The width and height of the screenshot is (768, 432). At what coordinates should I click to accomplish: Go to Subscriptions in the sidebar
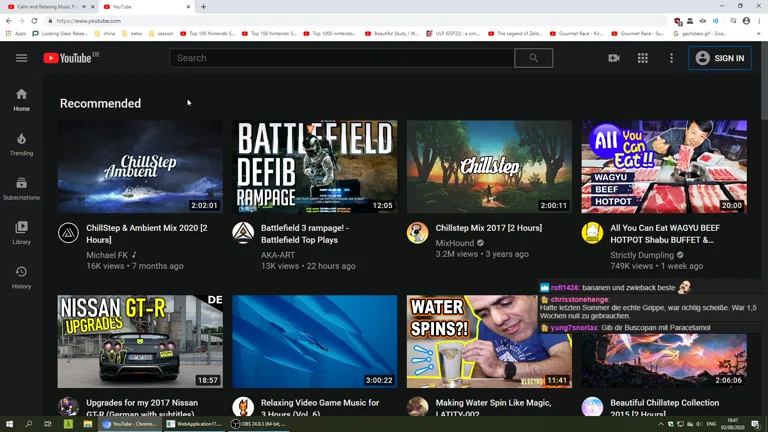pos(21,188)
